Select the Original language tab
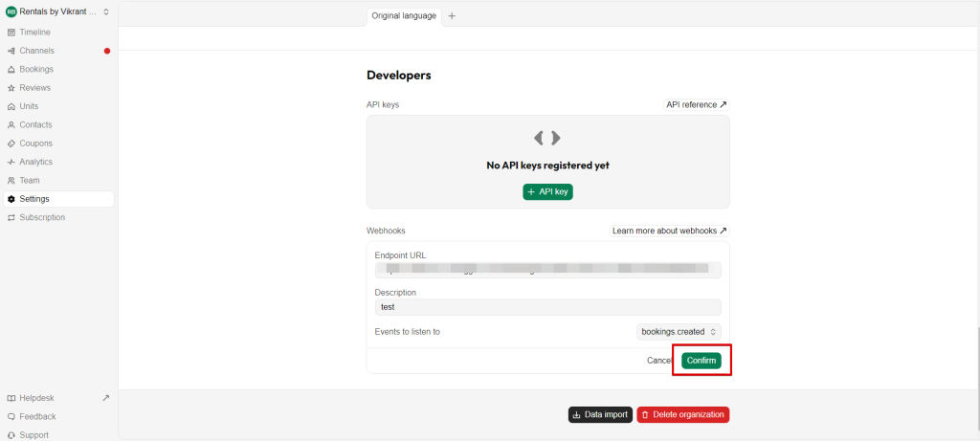This screenshot has width=980, height=441. (x=404, y=16)
